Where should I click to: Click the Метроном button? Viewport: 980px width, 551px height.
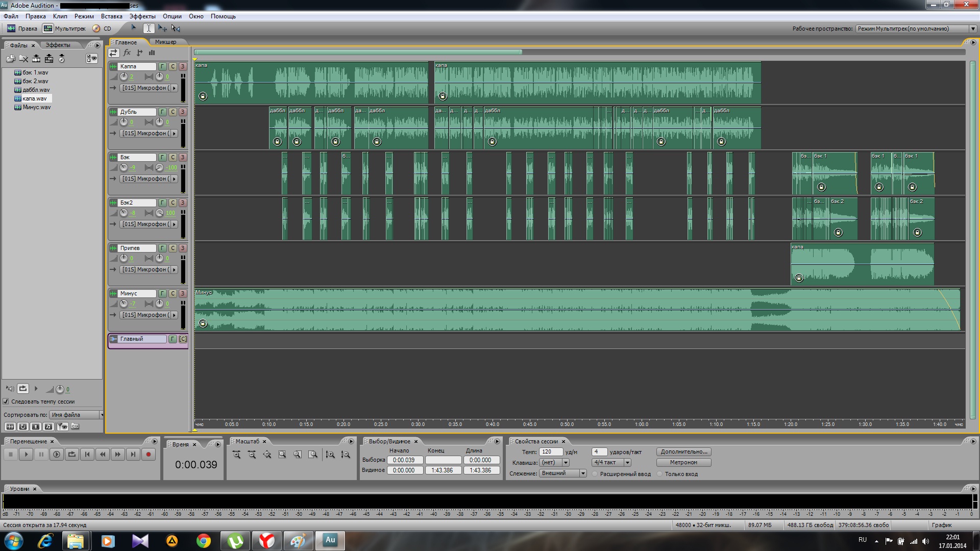point(683,463)
